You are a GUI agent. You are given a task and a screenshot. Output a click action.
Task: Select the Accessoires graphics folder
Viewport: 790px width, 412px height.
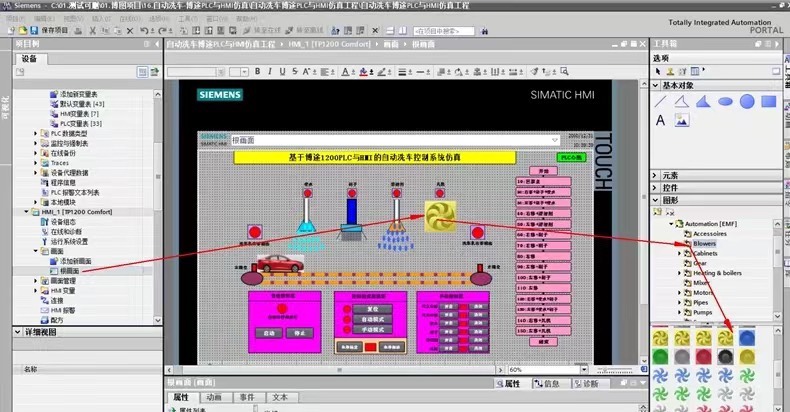(710, 234)
